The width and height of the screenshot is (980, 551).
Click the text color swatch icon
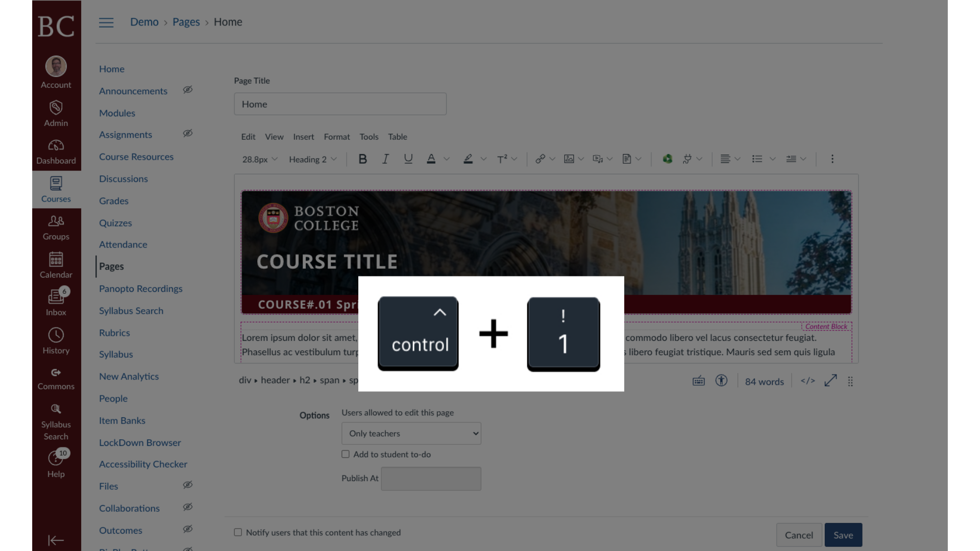pyautogui.click(x=431, y=159)
